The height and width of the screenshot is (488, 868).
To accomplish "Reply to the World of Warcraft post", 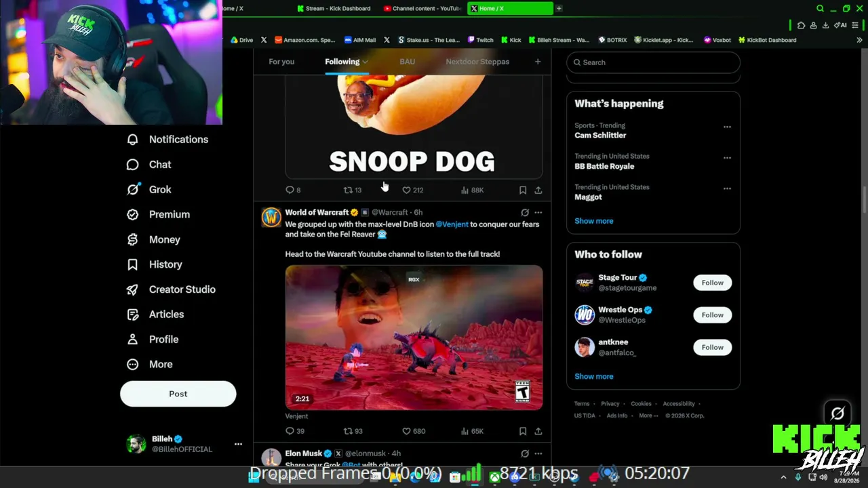I will tap(294, 431).
